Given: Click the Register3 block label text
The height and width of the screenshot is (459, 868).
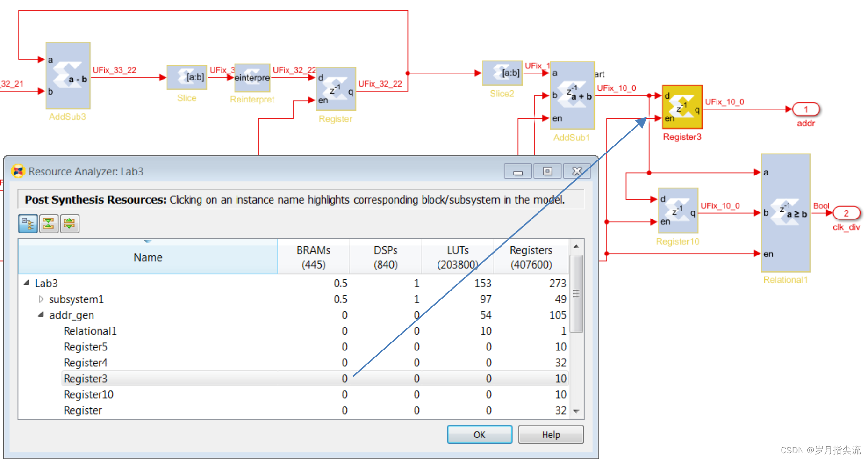Looking at the screenshot, I should [x=682, y=137].
